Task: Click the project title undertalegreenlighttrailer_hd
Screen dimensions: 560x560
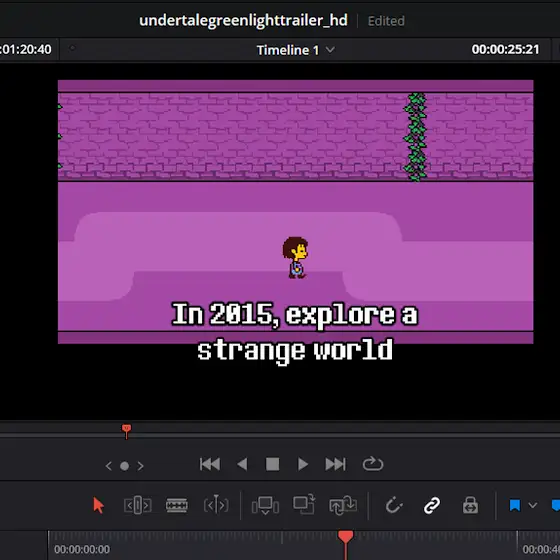Action: pyautogui.click(x=243, y=20)
